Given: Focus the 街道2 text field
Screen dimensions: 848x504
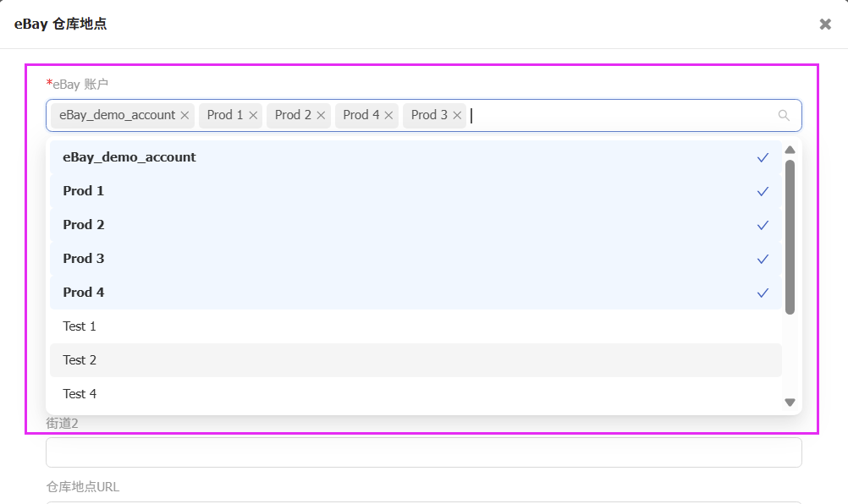Looking at the screenshot, I should click(x=423, y=452).
